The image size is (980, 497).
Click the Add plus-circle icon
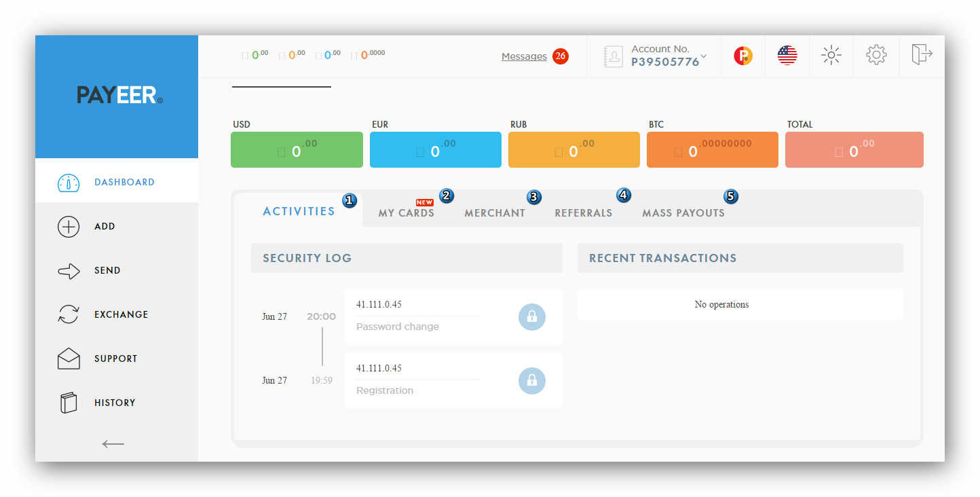point(69,227)
